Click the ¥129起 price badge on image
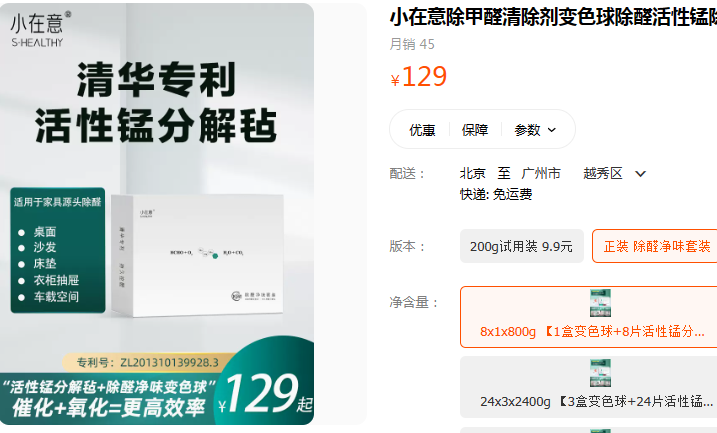Screen dimensions: 717x433 (x=265, y=393)
